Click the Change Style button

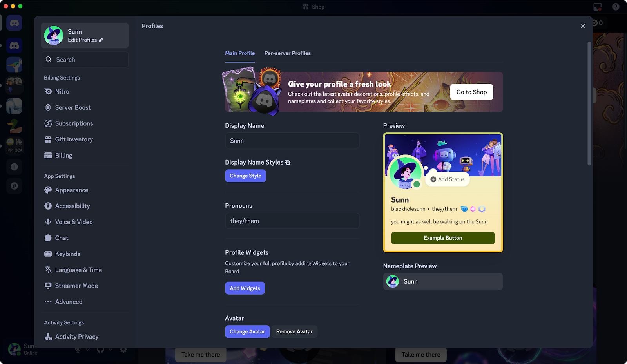click(245, 176)
